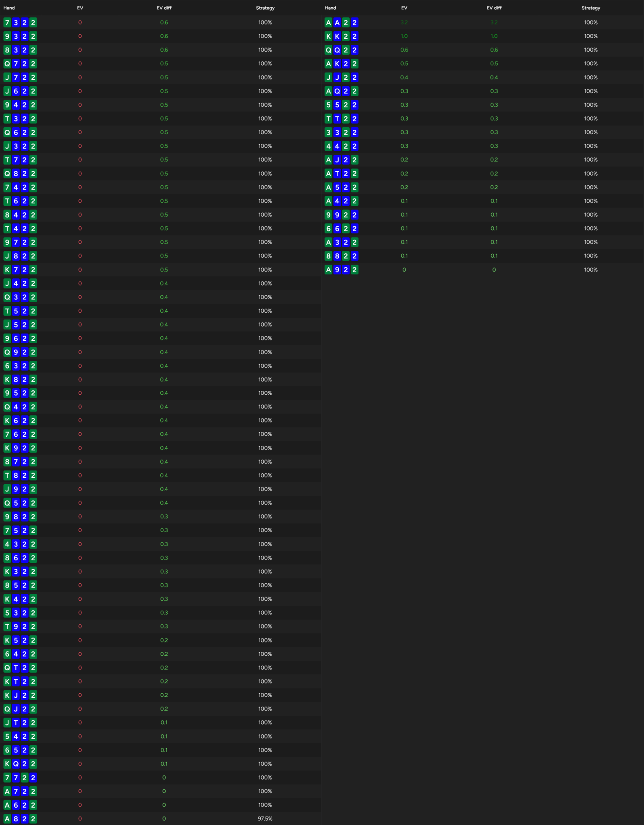Click the blue 8 card in A822 hand

coord(16,819)
